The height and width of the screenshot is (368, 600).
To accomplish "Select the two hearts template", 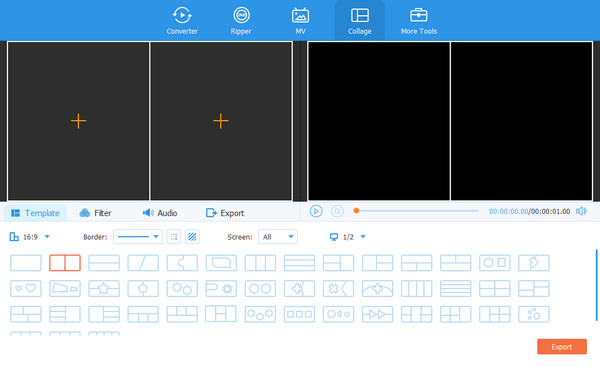I will coord(26,288).
